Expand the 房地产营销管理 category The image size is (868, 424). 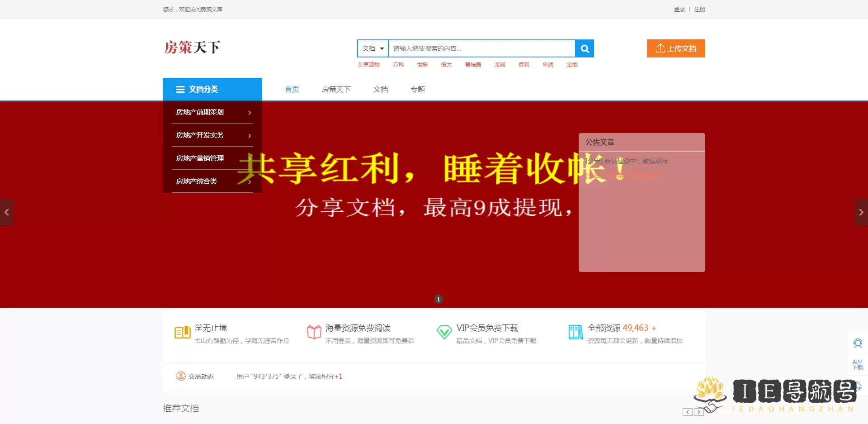[212, 158]
